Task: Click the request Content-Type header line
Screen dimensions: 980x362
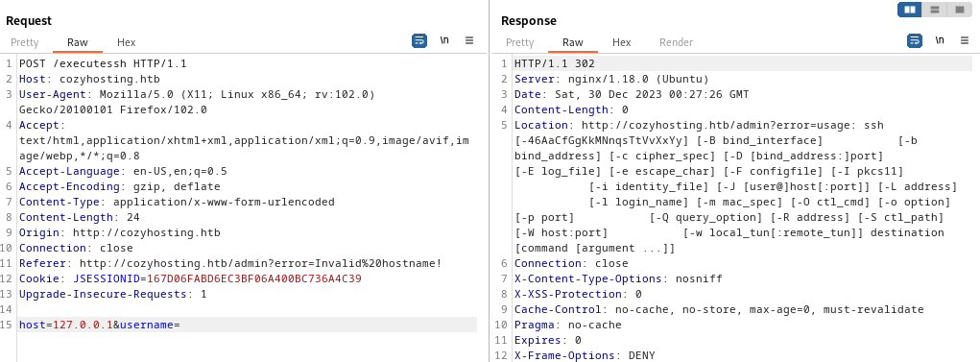Action: [x=177, y=202]
